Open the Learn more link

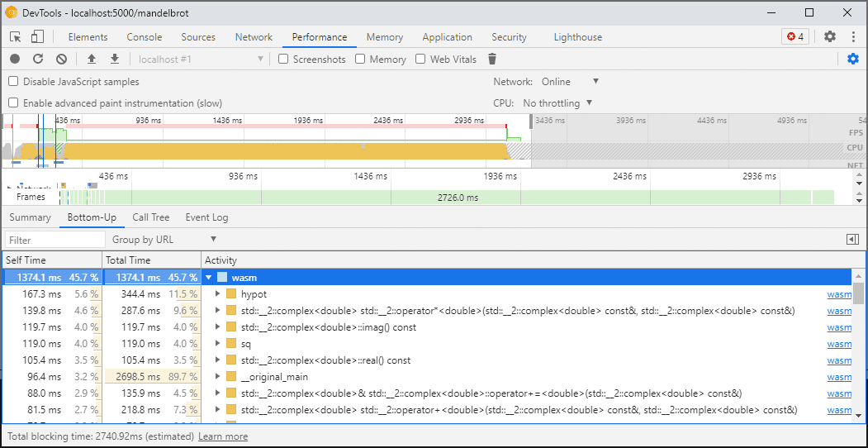pos(223,436)
